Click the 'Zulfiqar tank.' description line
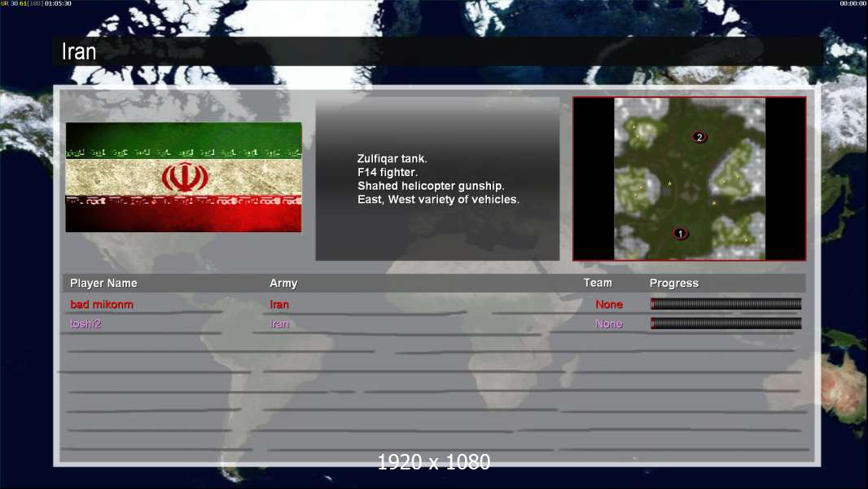Viewport: 868px width, 489px height. pos(392,158)
